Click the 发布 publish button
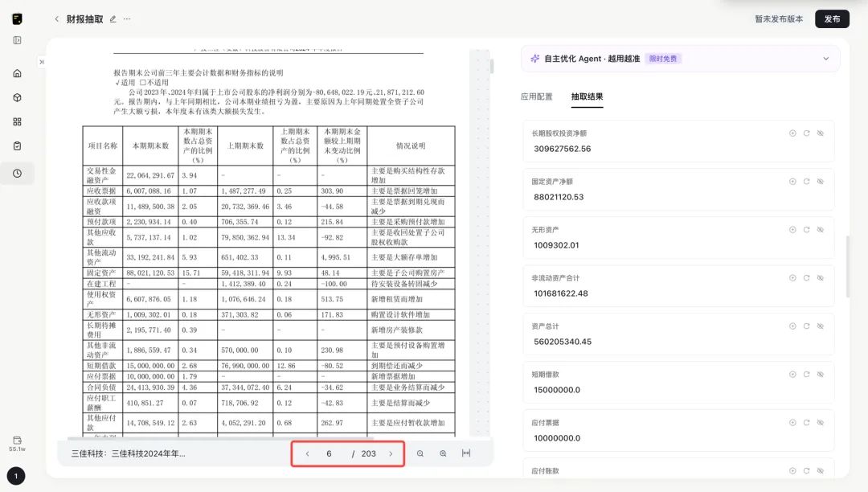This screenshot has height=492, width=868. [832, 18]
